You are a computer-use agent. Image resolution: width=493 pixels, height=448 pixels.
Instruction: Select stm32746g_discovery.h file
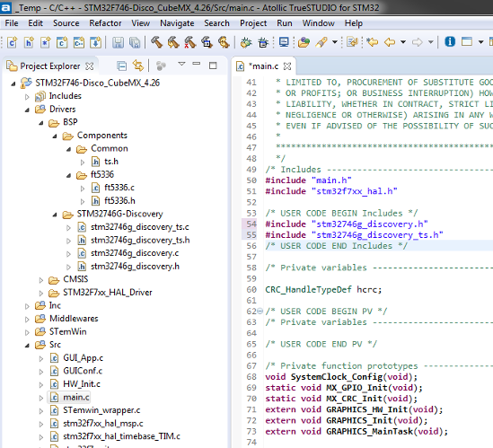click(x=135, y=267)
